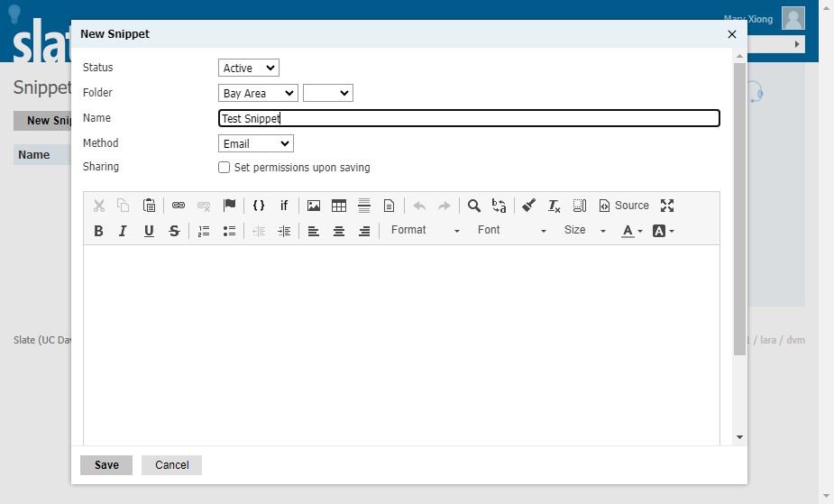Viewport: 834px width, 504px height.
Task: Align text right
Action: click(364, 231)
